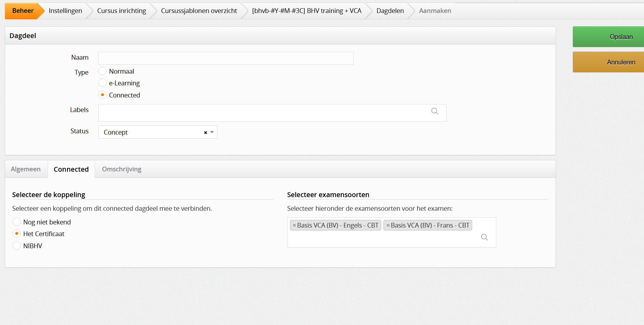Go to Beheer in the breadcrumb
The image size is (644, 325).
tap(23, 11)
